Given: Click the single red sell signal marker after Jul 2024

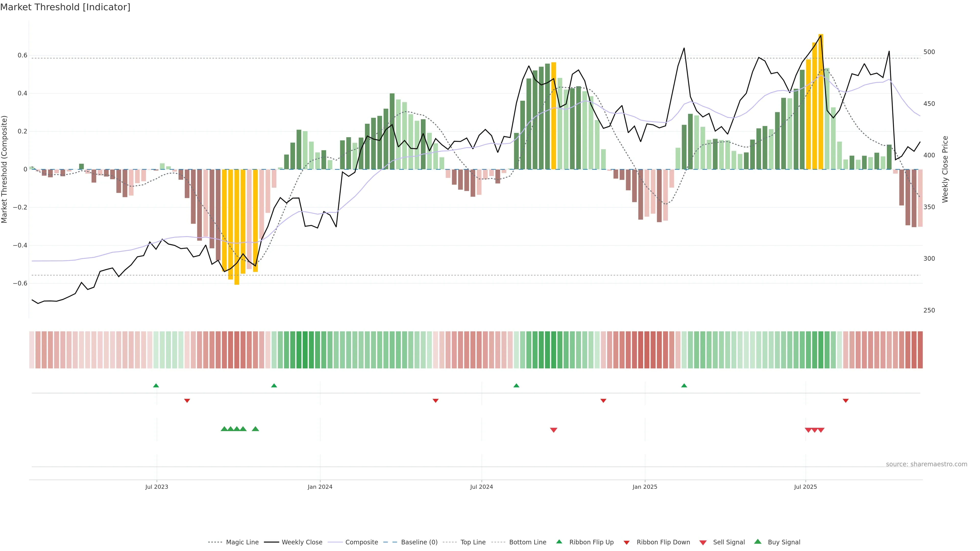Looking at the screenshot, I should [554, 430].
